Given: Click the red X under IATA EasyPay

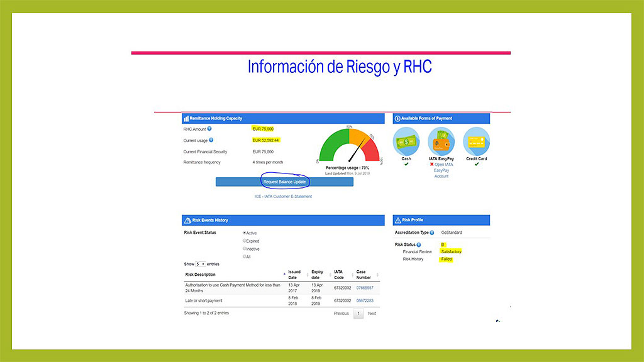Looking at the screenshot, I should point(431,165).
